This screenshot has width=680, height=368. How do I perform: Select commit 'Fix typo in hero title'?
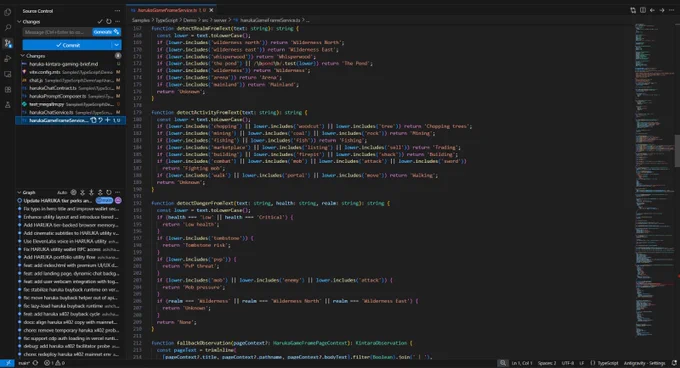pyautogui.click(x=71, y=209)
